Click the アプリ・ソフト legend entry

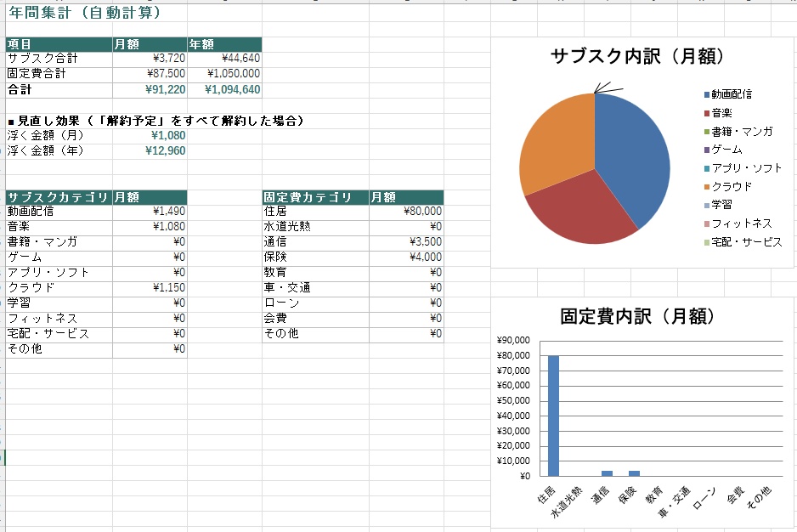[743, 168]
